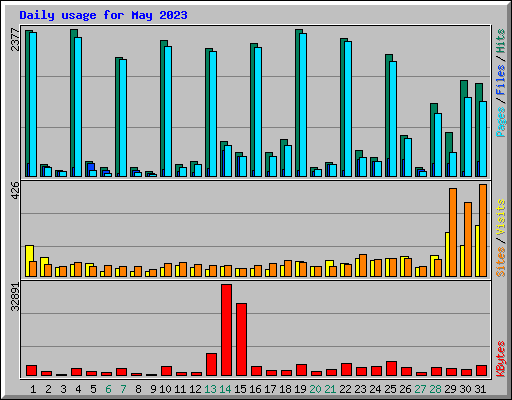Click the Sites legend label
The image size is (512, 400).
pos(500,262)
